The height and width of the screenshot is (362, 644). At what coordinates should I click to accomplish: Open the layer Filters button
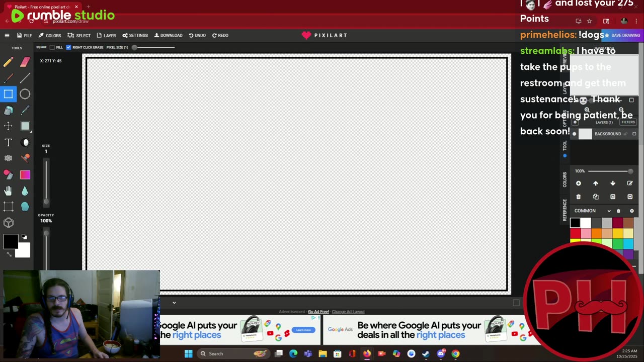tap(628, 122)
